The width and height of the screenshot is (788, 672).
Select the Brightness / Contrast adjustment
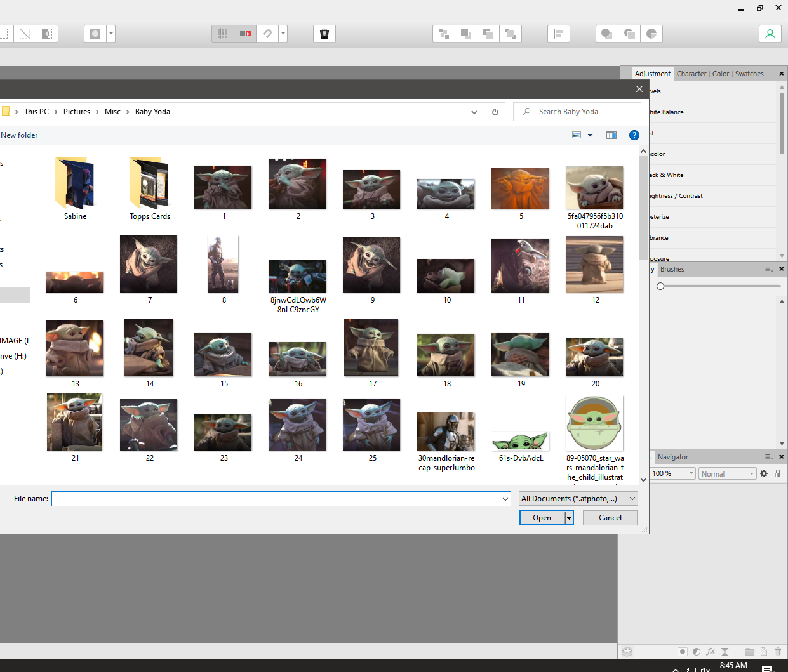point(712,196)
